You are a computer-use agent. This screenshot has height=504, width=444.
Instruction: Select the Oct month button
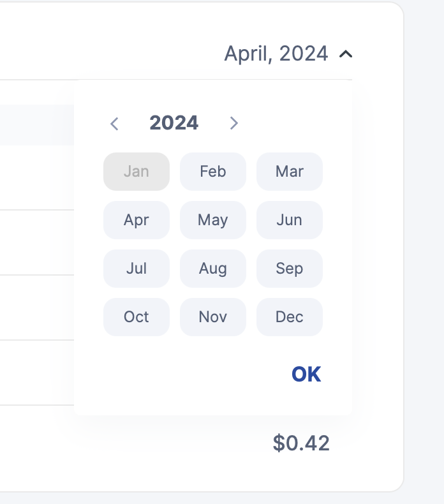137,317
